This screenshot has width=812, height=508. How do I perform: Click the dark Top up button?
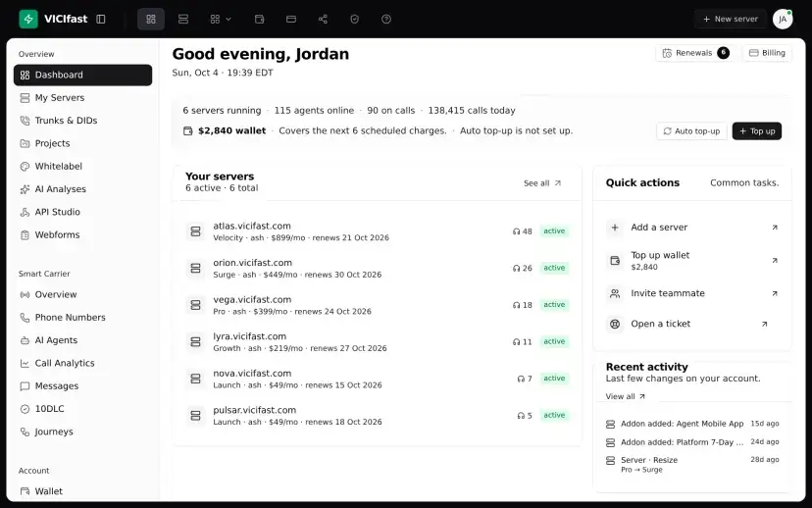click(756, 131)
